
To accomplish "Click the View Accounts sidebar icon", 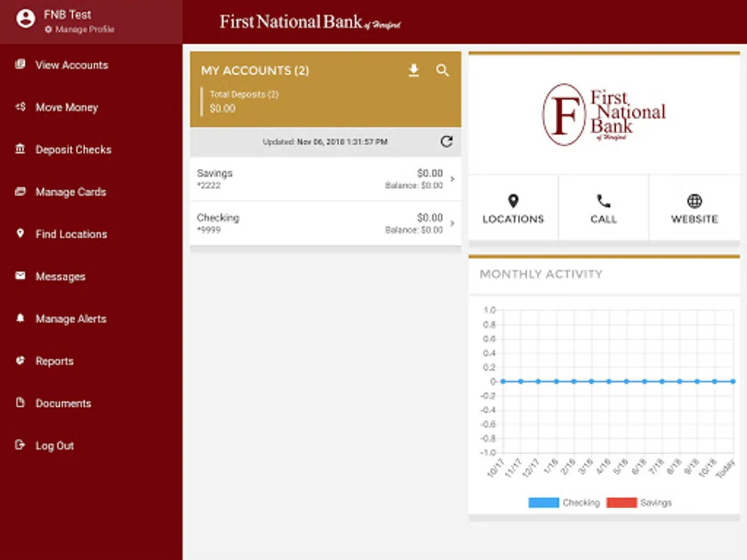I will (21, 64).
